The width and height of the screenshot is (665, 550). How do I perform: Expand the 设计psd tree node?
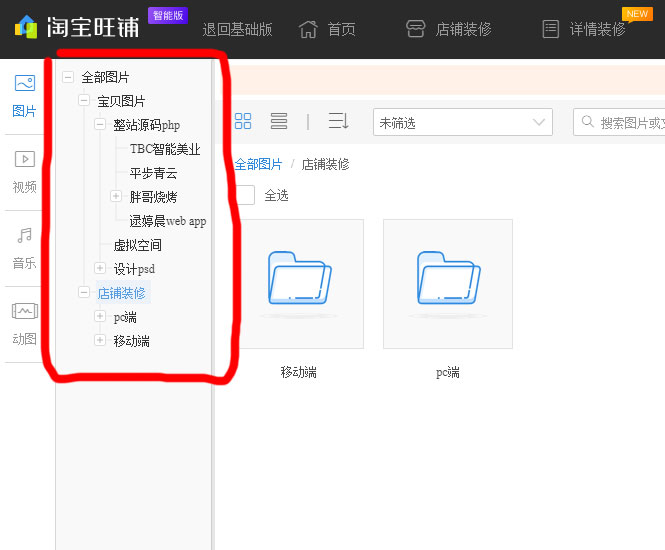tap(100, 268)
